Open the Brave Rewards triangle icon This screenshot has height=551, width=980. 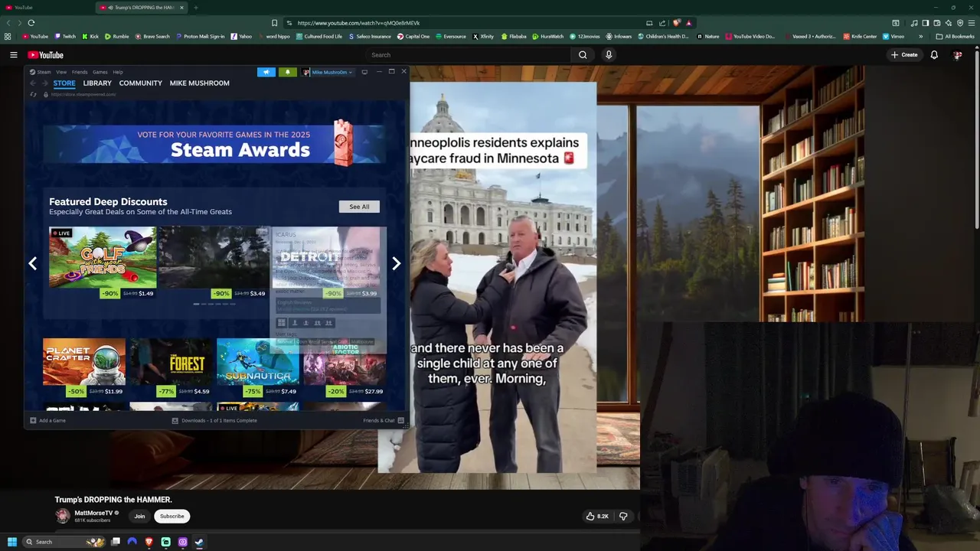(x=688, y=23)
